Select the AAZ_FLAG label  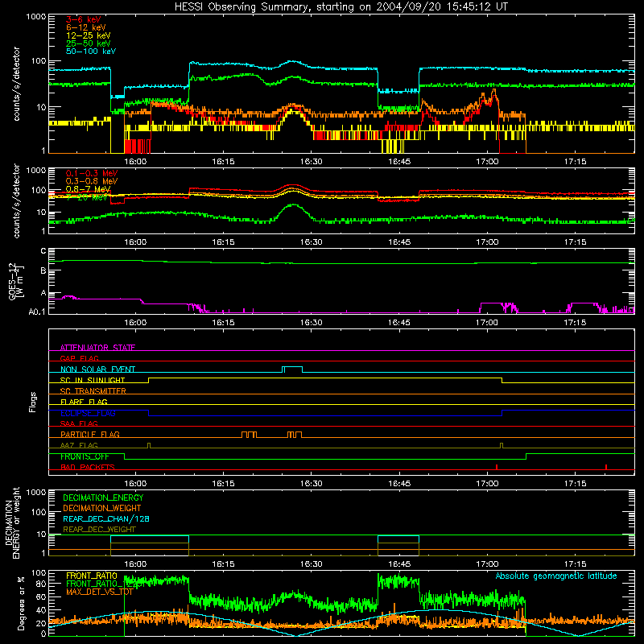tap(79, 445)
